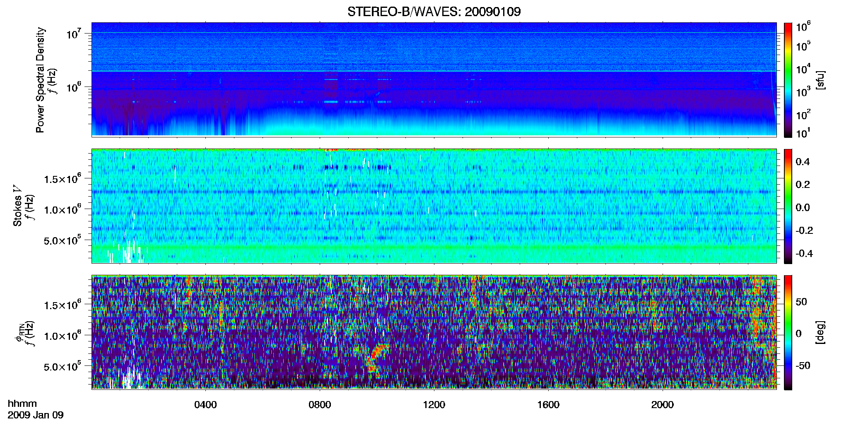Click the [deg] unit label
Screen dimensions: 868x447
coord(820,332)
